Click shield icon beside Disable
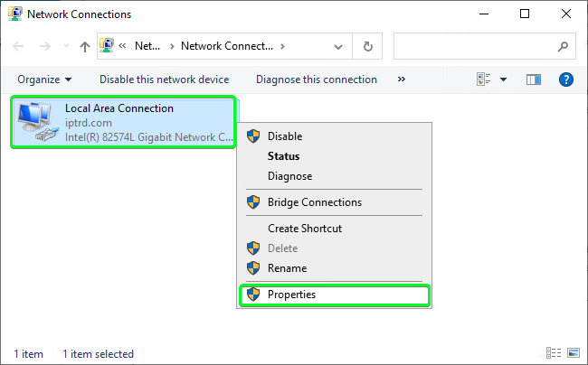The width and height of the screenshot is (588, 365). 253,136
